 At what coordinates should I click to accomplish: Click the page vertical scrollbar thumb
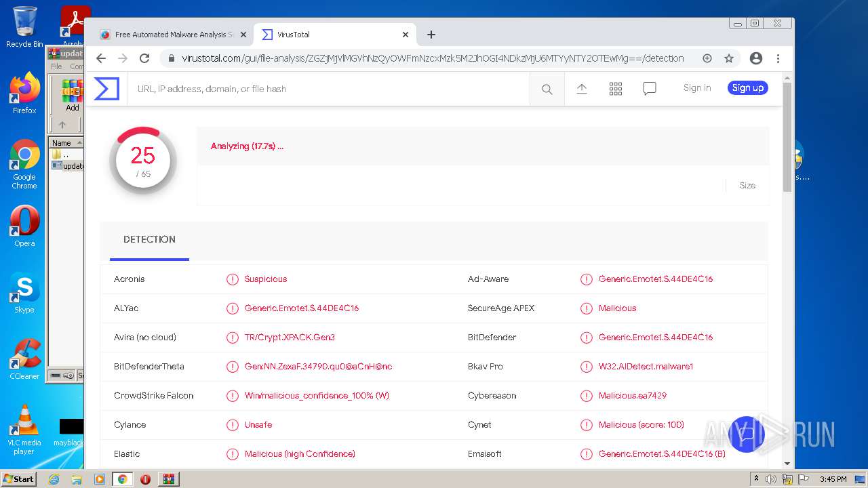(787, 137)
